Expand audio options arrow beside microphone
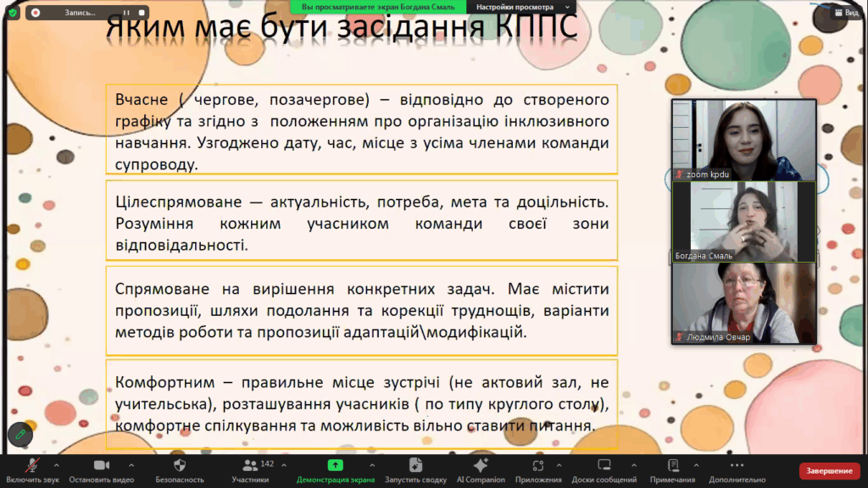This screenshot has width=868, height=488. pos(57,465)
